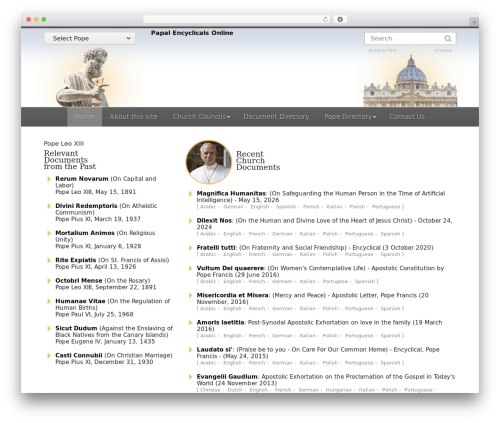Click the Relevant Documents from the Past heading
The image size is (500, 423).
[70, 160]
